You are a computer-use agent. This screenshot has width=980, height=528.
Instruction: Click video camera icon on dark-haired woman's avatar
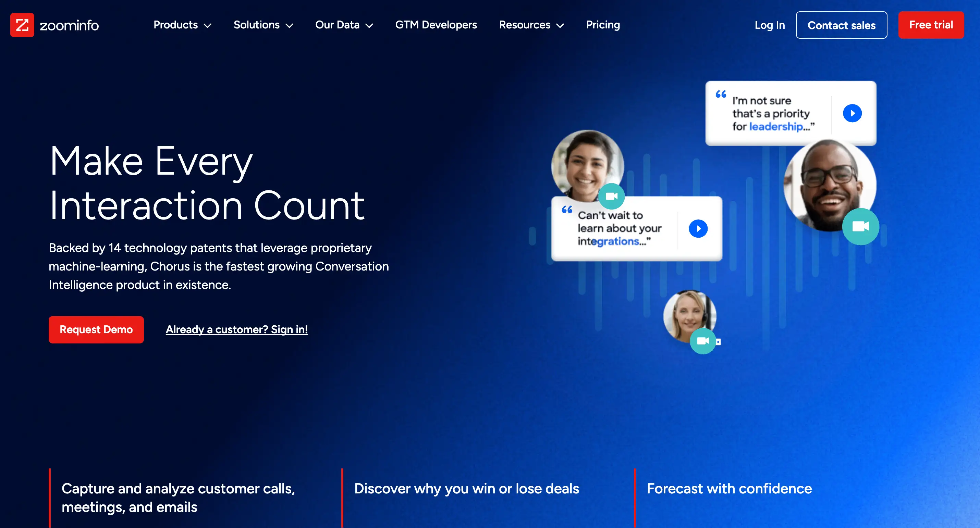611,196
